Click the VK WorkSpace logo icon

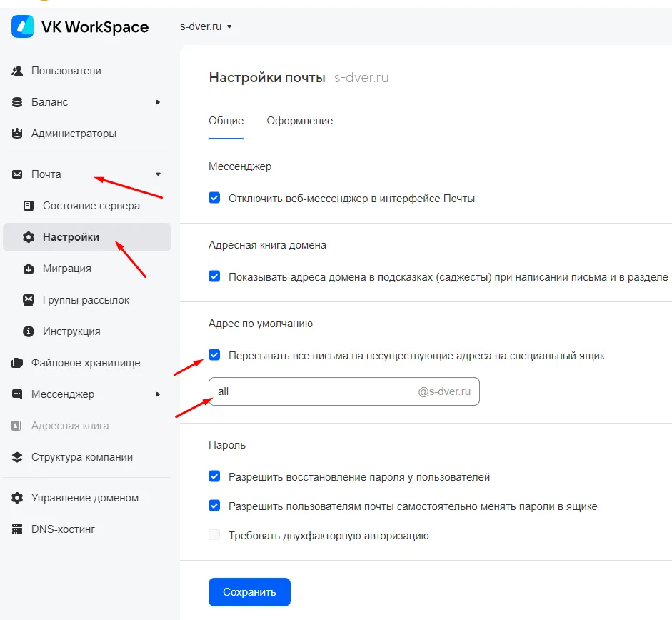point(23,26)
